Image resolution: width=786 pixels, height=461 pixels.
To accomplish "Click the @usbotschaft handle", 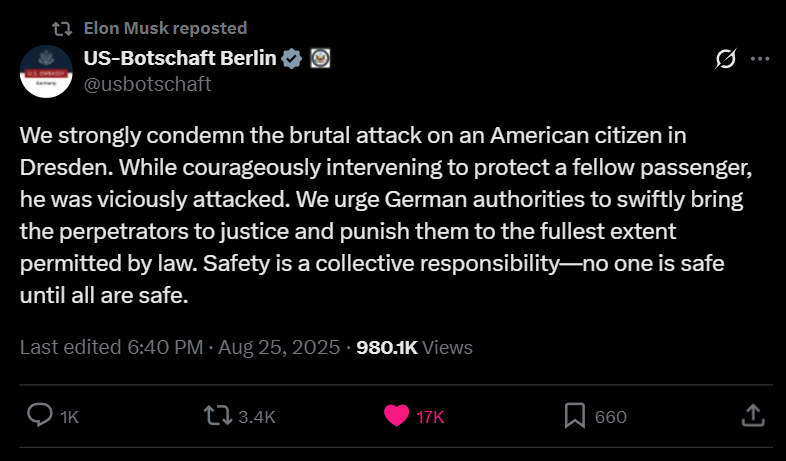I will point(147,84).
